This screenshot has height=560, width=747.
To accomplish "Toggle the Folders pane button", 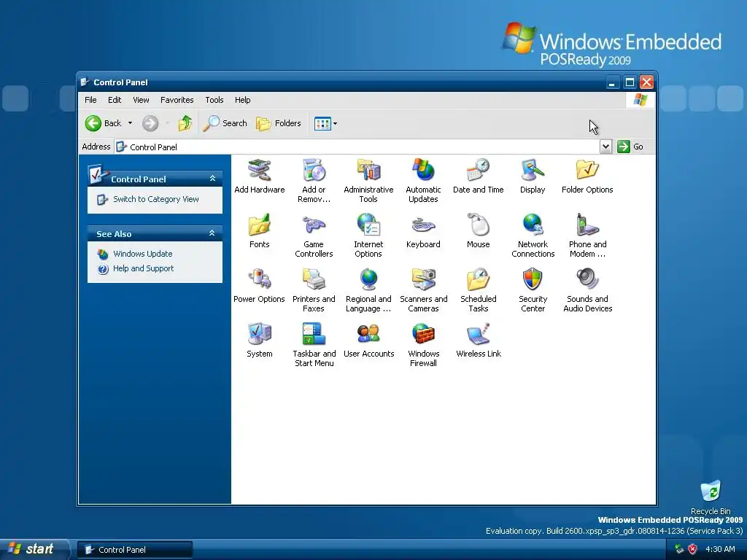I will (279, 123).
